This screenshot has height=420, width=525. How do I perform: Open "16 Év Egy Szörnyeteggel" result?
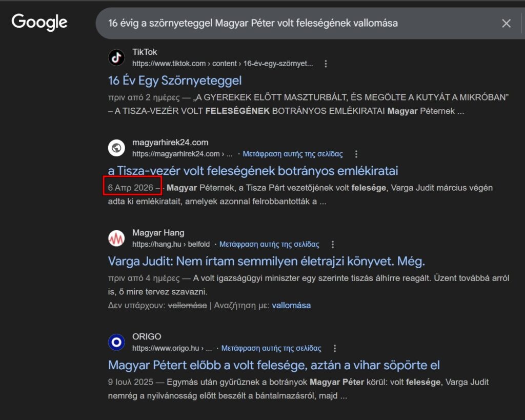[175, 81]
